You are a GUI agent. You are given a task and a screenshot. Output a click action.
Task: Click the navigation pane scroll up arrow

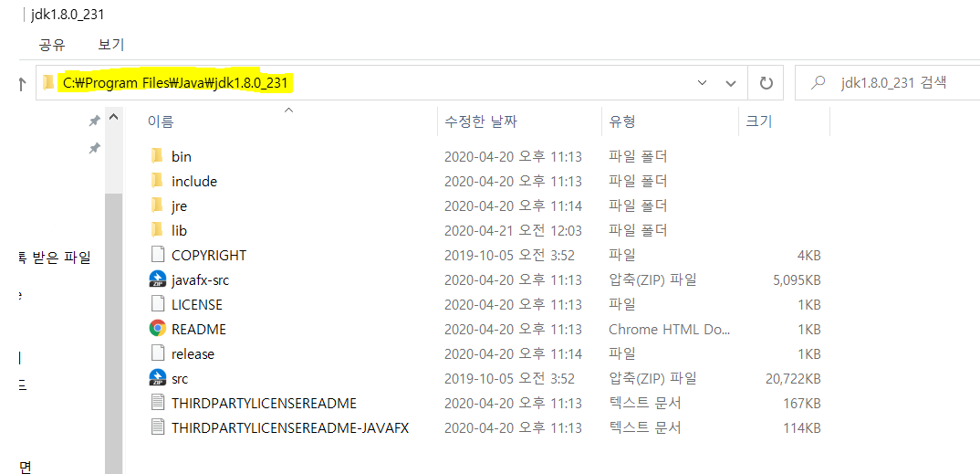[113, 117]
